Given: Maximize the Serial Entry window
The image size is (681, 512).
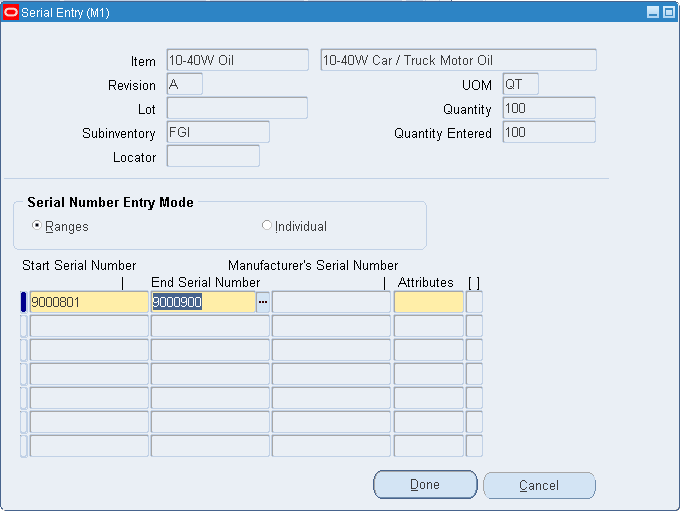Looking at the screenshot, I should click(x=669, y=12).
